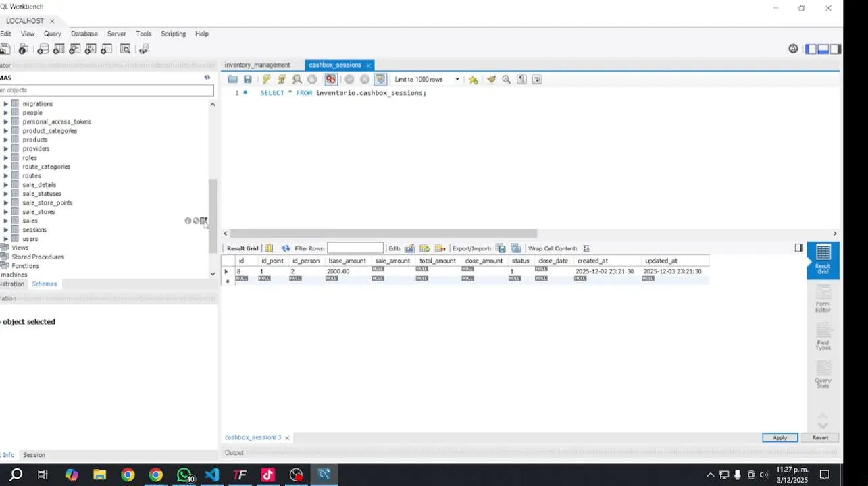Toggle the result panel visibility square icon

(798, 248)
